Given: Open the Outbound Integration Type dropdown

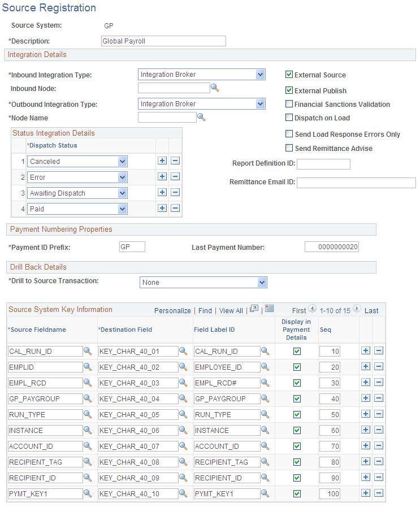Looking at the screenshot, I should coord(260,103).
